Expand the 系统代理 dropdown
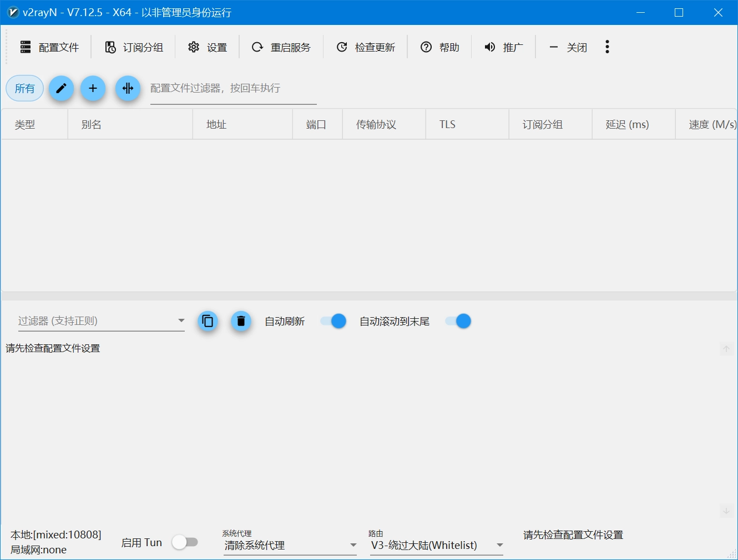The width and height of the screenshot is (738, 560). pos(290,546)
